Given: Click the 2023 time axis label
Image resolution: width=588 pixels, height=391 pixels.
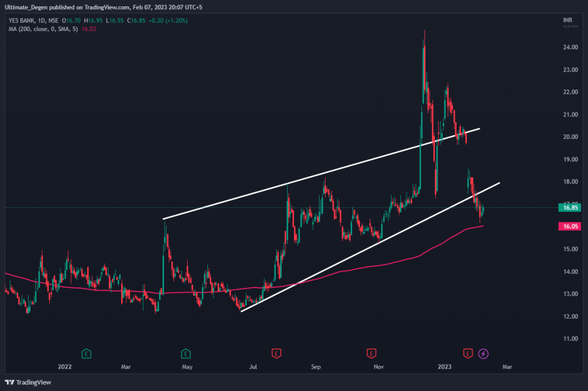Looking at the screenshot, I should [x=445, y=367].
